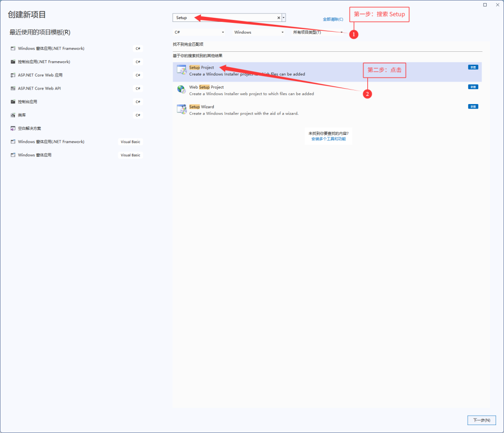Screen dimensions: 504x433
Task: Click the blue tag on Setup Project row
Action: click(473, 67)
